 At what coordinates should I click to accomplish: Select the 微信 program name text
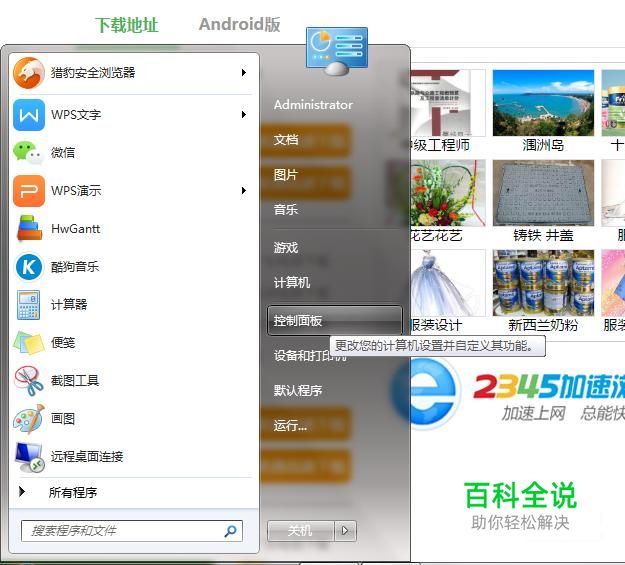click(x=63, y=152)
